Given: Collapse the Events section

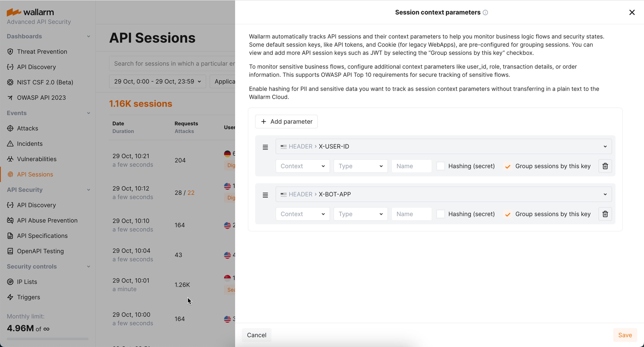Looking at the screenshot, I should pyautogui.click(x=89, y=113).
